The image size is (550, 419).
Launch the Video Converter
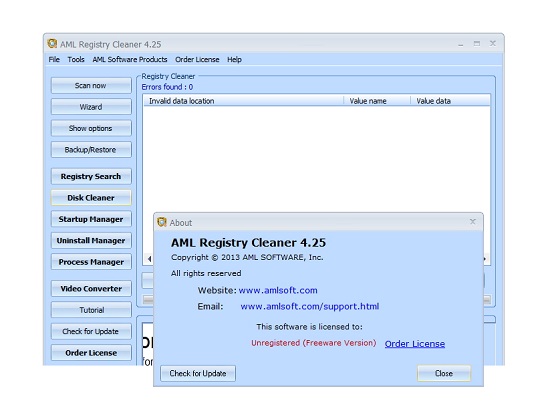pyautogui.click(x=91, y=289)
